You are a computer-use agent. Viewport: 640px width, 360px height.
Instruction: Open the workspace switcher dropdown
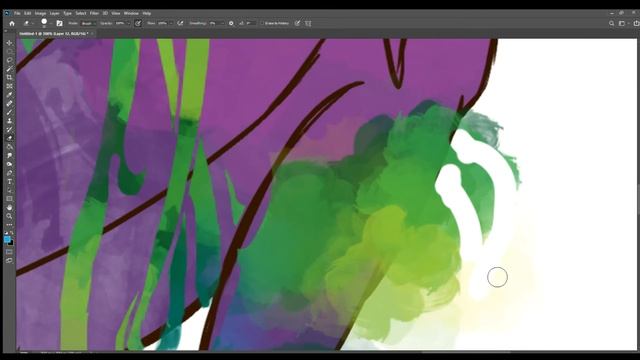point(623,24)
